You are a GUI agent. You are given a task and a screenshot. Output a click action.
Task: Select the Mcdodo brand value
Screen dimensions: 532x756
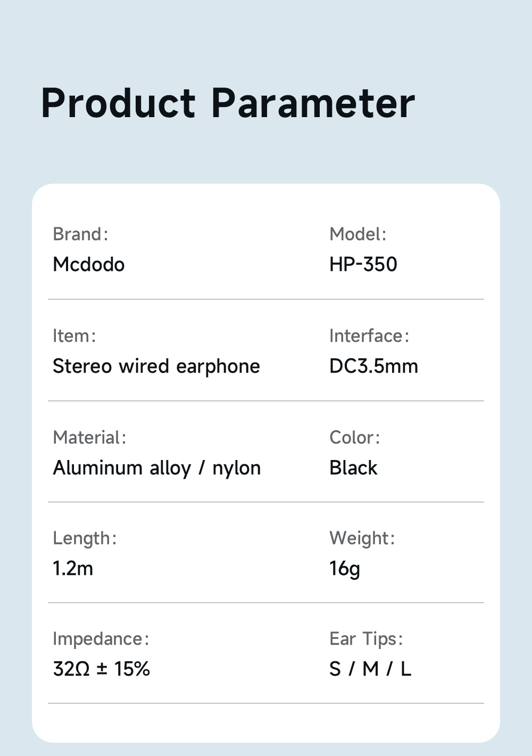click(x=89, y=265)
